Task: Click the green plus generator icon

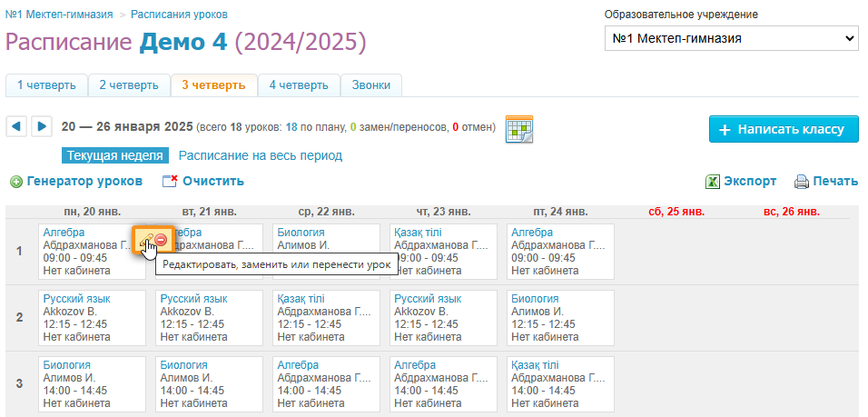Action: click(x=16, y=182)
